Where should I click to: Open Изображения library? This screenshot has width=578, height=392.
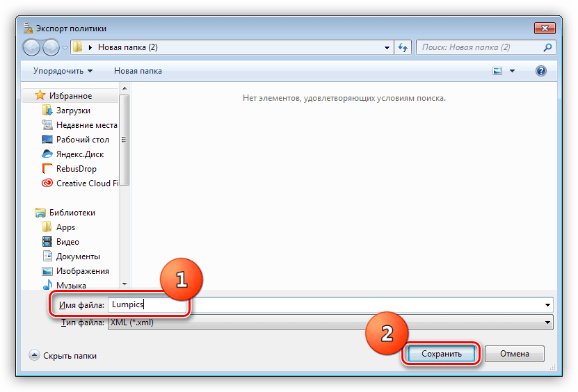82,271
